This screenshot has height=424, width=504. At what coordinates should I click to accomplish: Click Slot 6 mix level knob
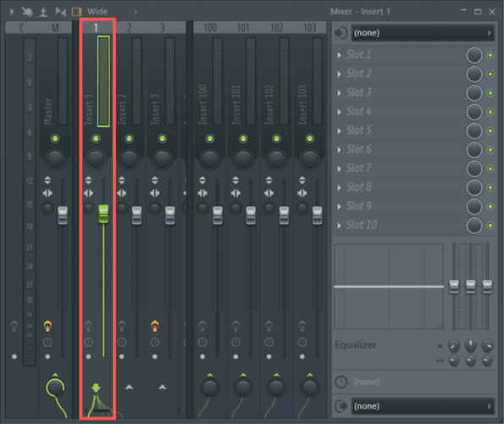click(x=474, y=150)
